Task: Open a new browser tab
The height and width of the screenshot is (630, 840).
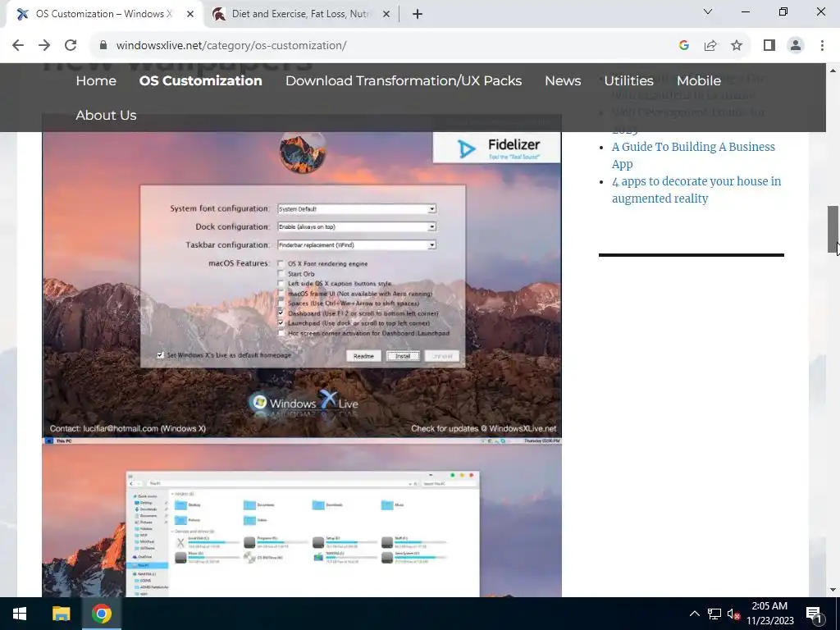Action: coord(418,15)
